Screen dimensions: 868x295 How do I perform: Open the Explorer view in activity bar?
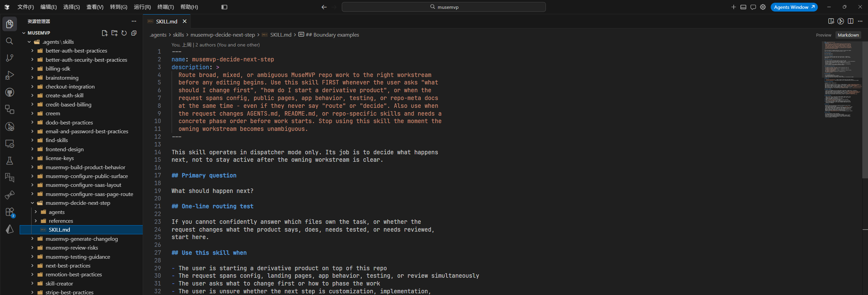9,24
